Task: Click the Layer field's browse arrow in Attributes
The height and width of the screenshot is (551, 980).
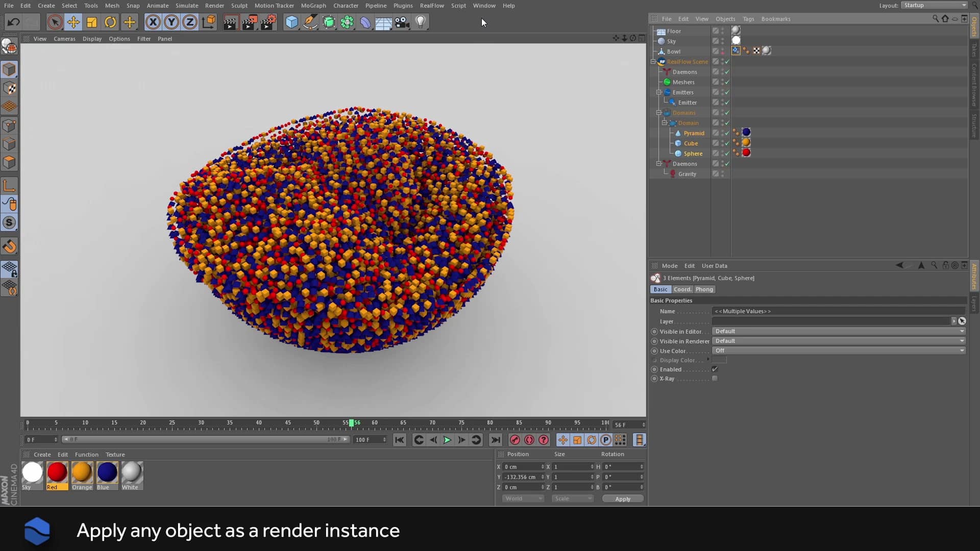Action: 955,321
